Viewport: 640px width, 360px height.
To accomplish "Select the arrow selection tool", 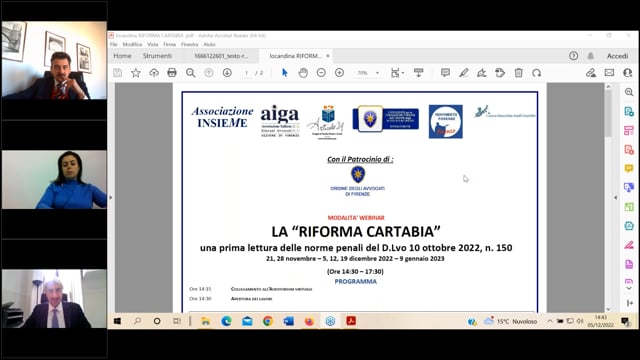I will click(x=284, y=73).
